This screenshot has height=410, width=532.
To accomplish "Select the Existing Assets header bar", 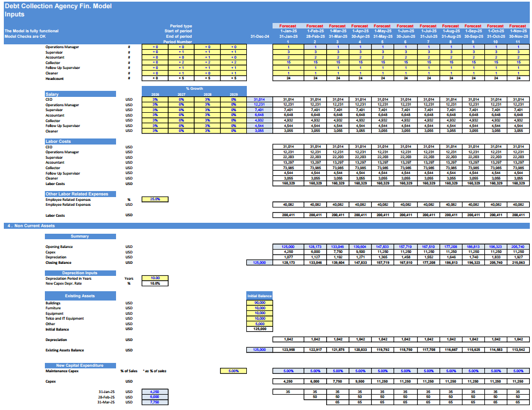I will click(x=80, y=295).
